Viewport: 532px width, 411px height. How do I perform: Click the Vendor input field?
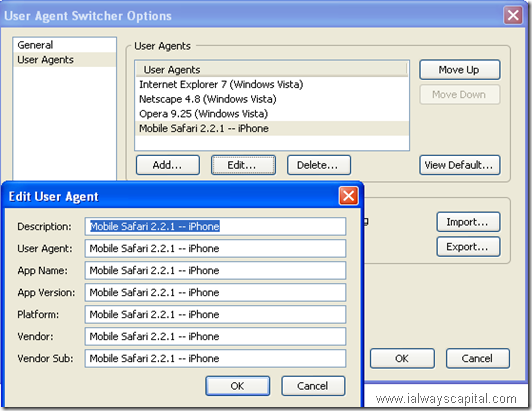(215, 336)
